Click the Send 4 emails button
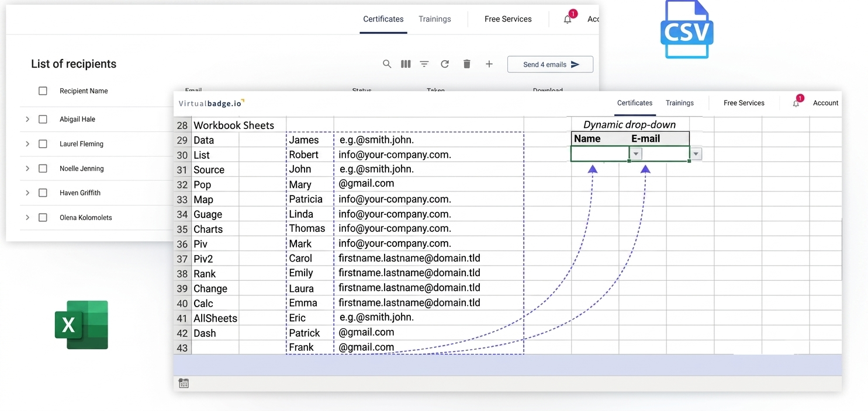 [x=550, y=64]
